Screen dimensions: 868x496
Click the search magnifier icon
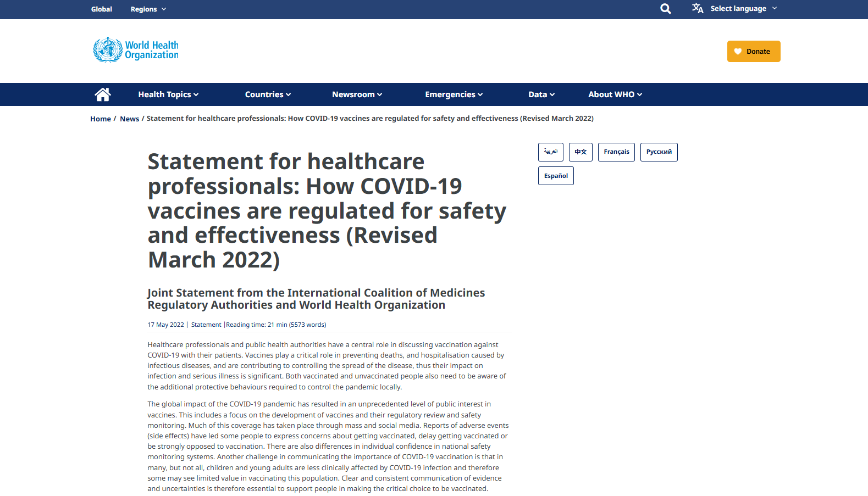tap(665, 9)
